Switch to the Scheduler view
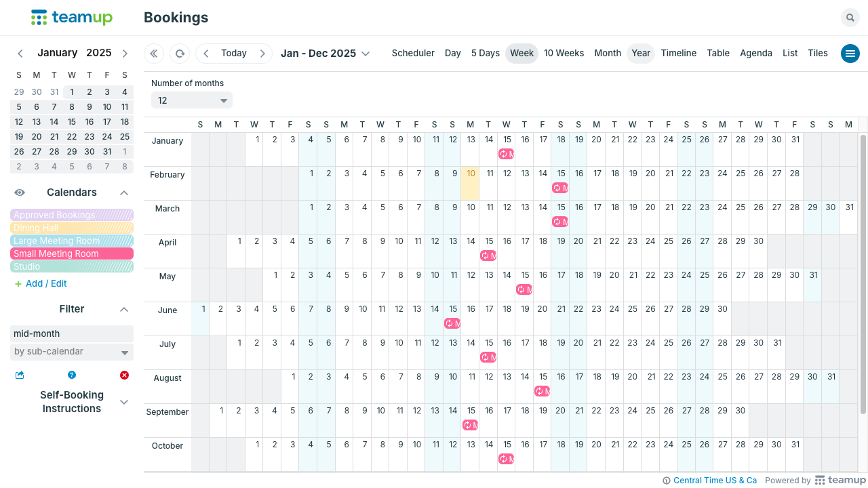 413,54
